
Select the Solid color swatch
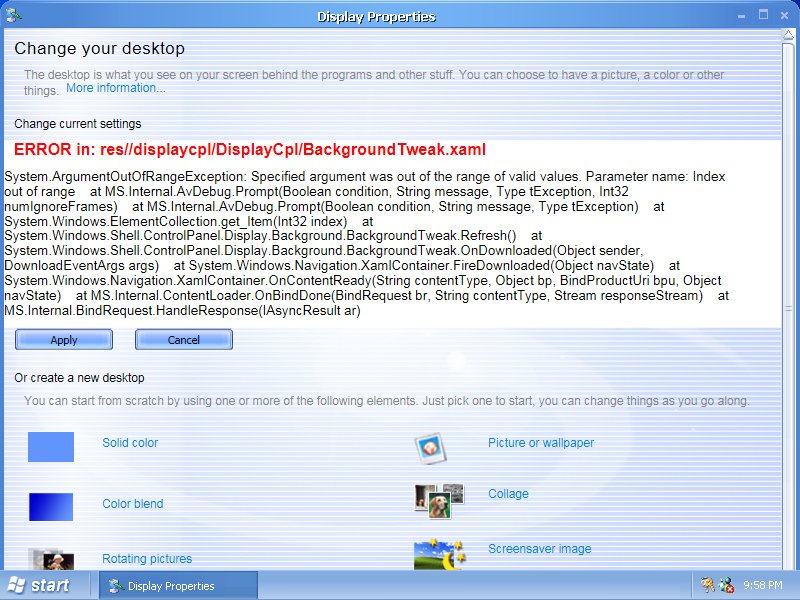(x=51, y=447)
